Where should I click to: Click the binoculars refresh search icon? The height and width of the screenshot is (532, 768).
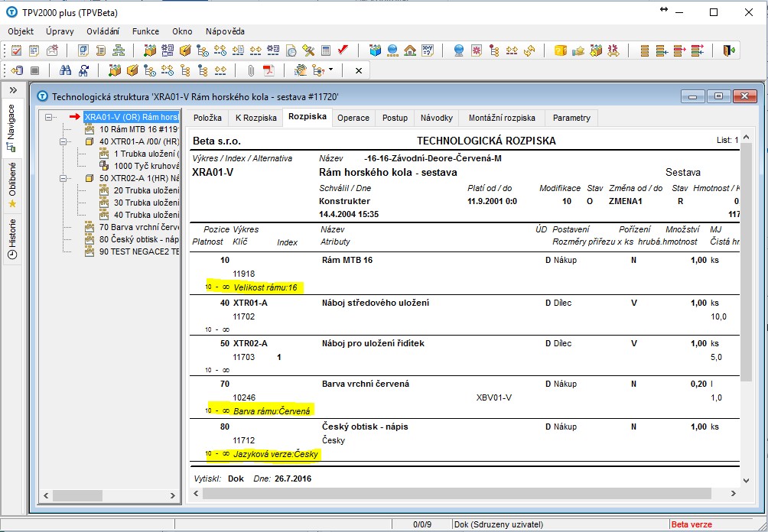[x=83, y=70]
